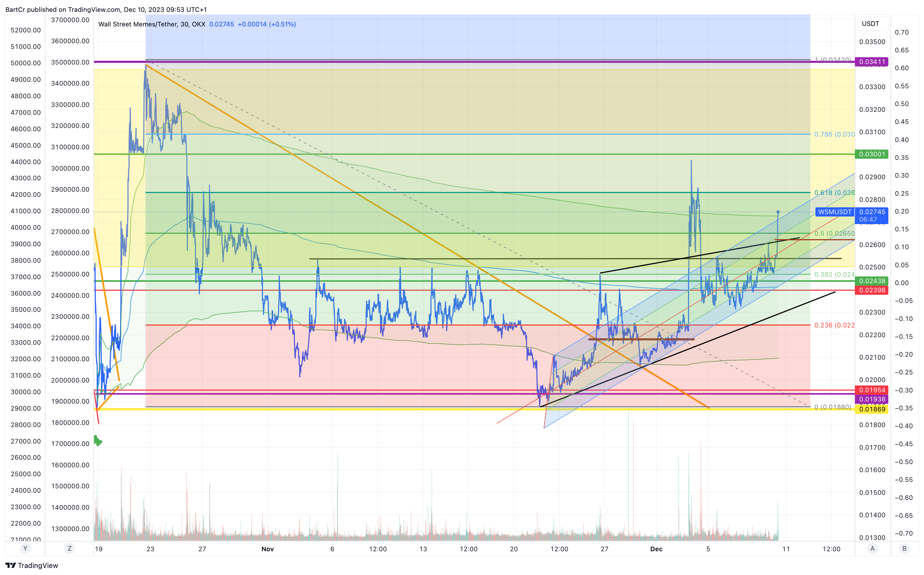Click the green arrow marker on the chart

(98, 440)
